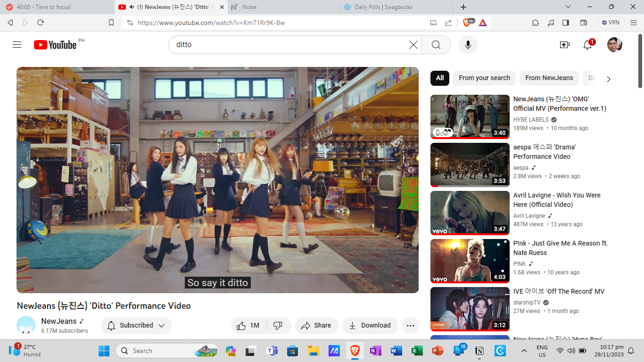Viewport: 644px width, 362px height.
Task: Select the 'All' filter chip
Action: tap(440, 78)
